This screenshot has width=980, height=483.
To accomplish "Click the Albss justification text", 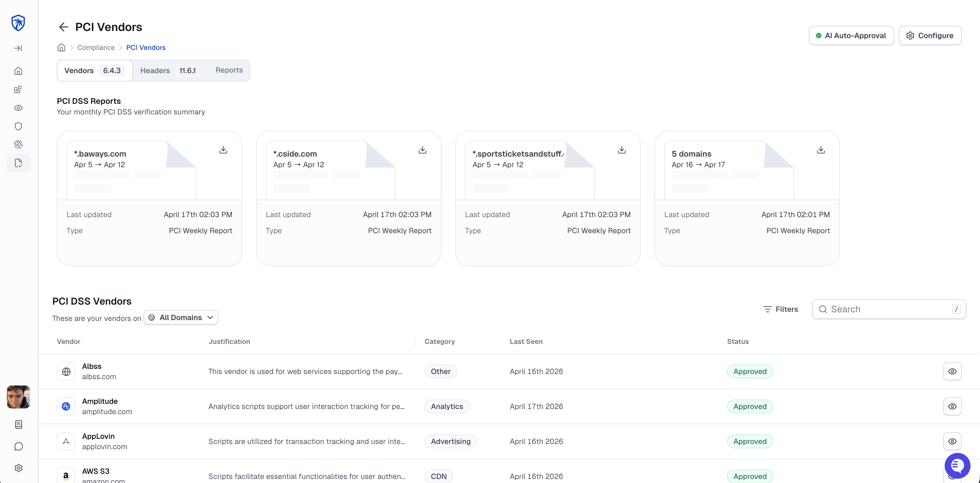I will (x=305, y=372).
